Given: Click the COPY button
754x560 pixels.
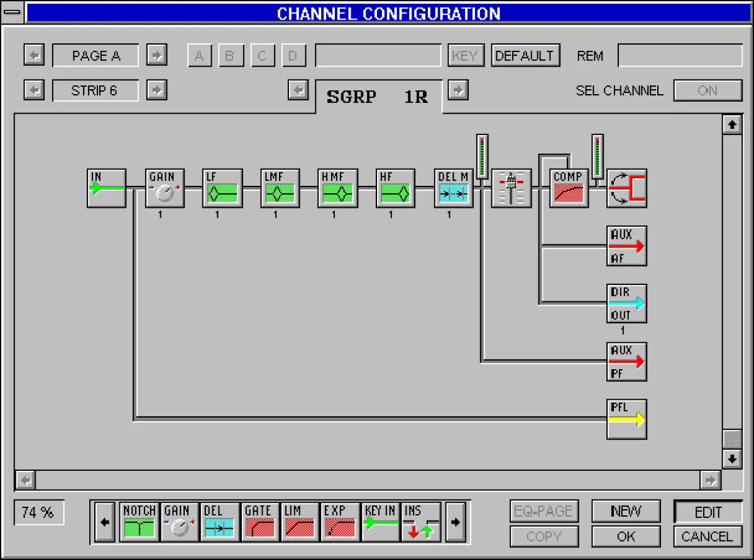Looking at the screenshot, I should pyautogui.click(x=544, y=537).
